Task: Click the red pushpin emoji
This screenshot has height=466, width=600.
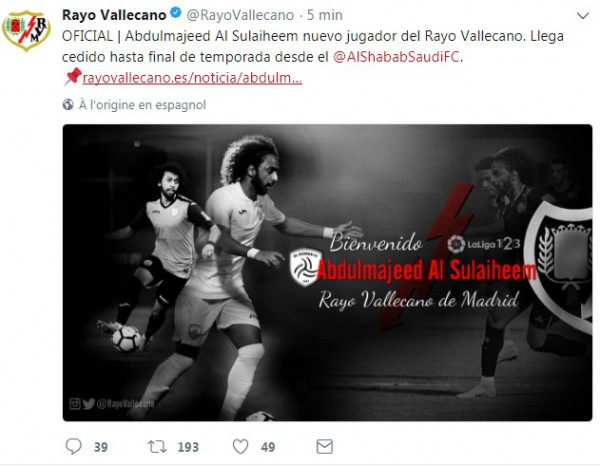Action: [72, 77]
